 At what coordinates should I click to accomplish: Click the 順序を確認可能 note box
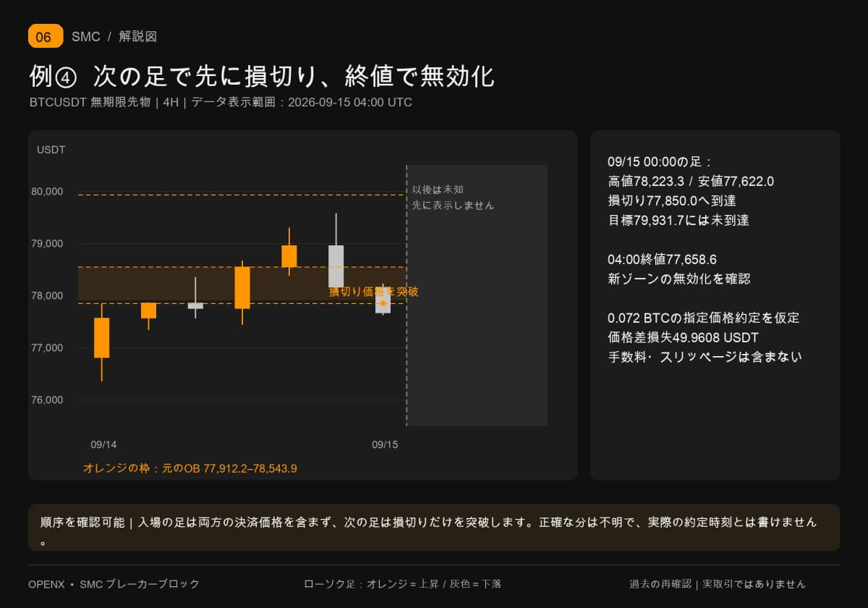[434, 528]
